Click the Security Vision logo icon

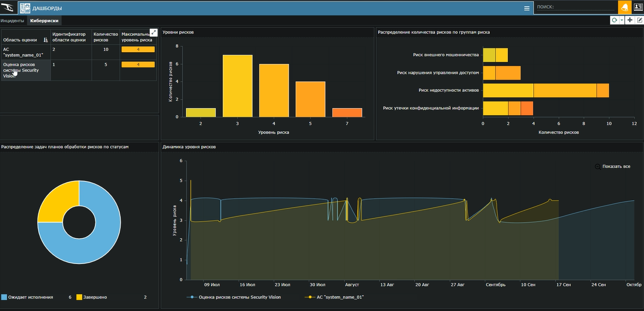coord(8,8)
